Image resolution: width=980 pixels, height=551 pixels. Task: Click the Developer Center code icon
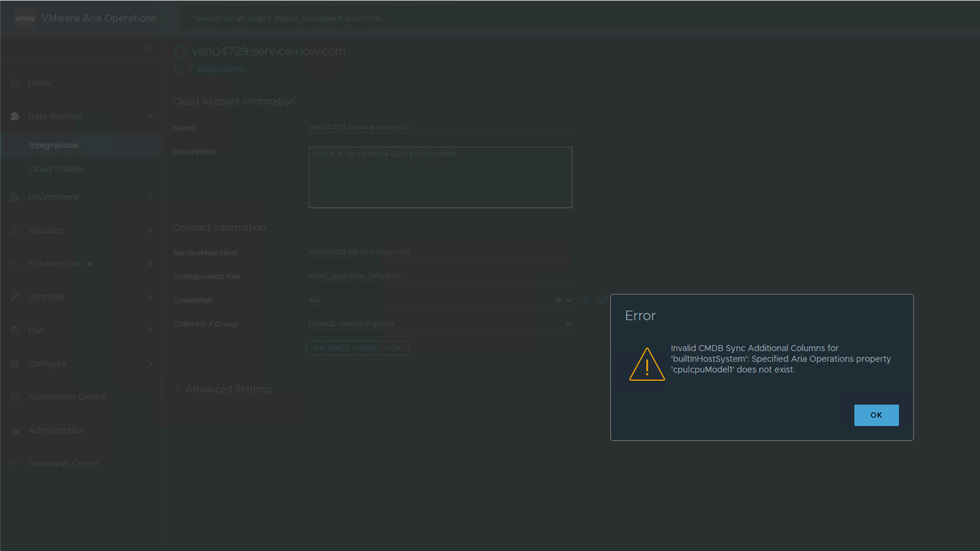point(15,464)
